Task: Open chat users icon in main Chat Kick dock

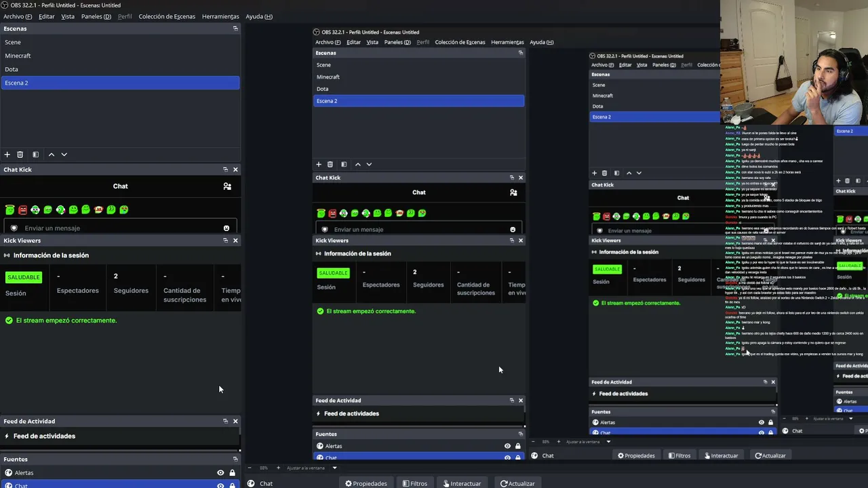Action: point(227,186)
